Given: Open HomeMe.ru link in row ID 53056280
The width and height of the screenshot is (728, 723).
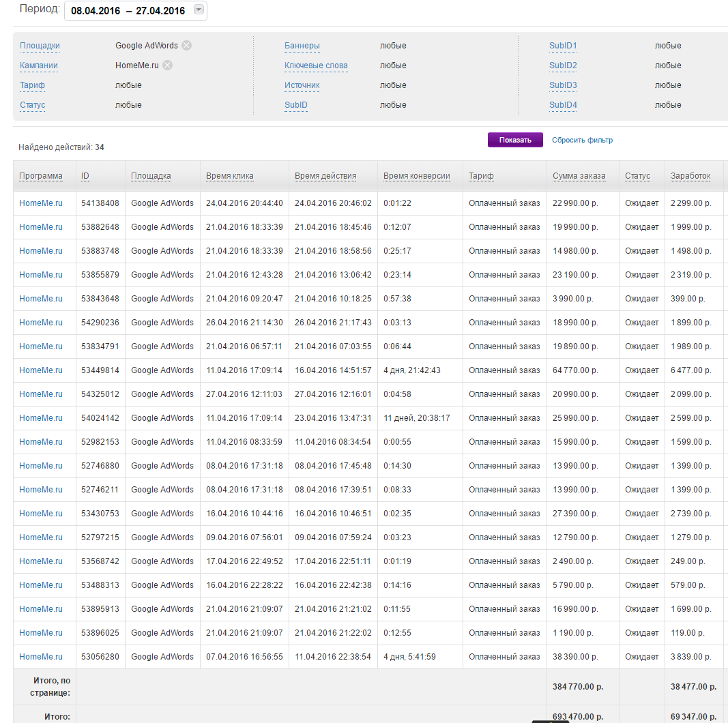Looking at the screenshot, I should click(41, 657).
